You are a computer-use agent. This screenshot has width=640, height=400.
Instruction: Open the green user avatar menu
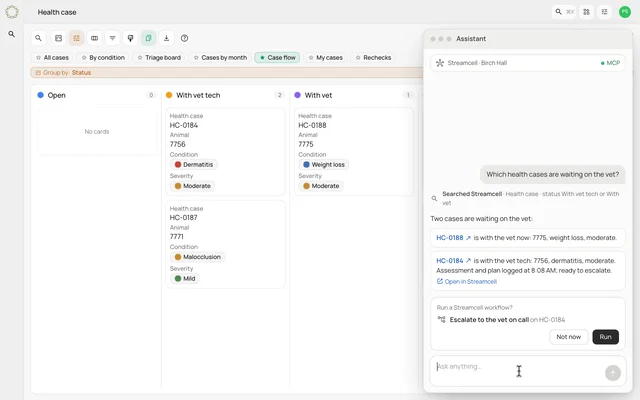[x=624, y=12]
